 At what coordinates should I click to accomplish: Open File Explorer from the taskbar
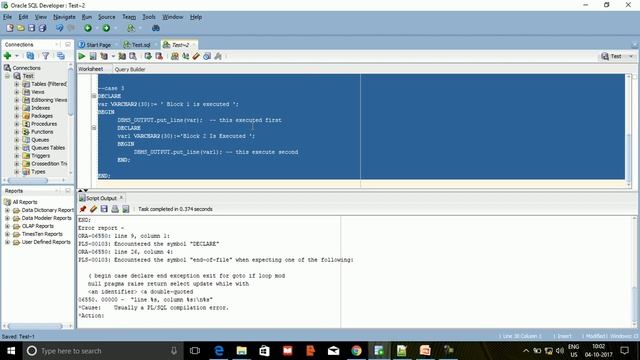[x=242, y=351]
